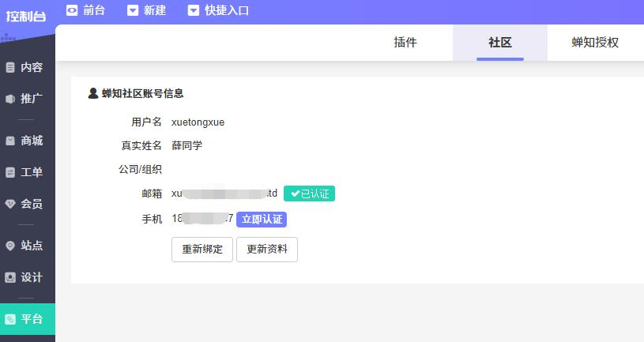Open the 工单 sidebar item

(24, 172)
